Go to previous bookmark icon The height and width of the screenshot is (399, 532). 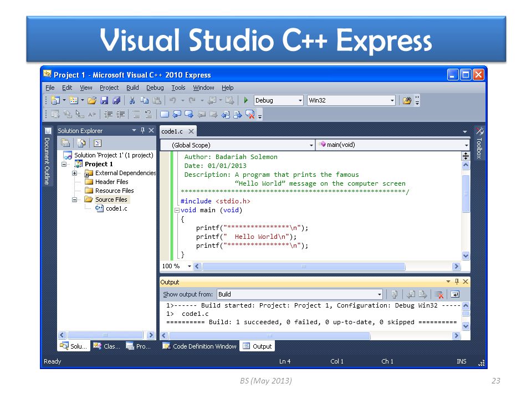point(177,114)
